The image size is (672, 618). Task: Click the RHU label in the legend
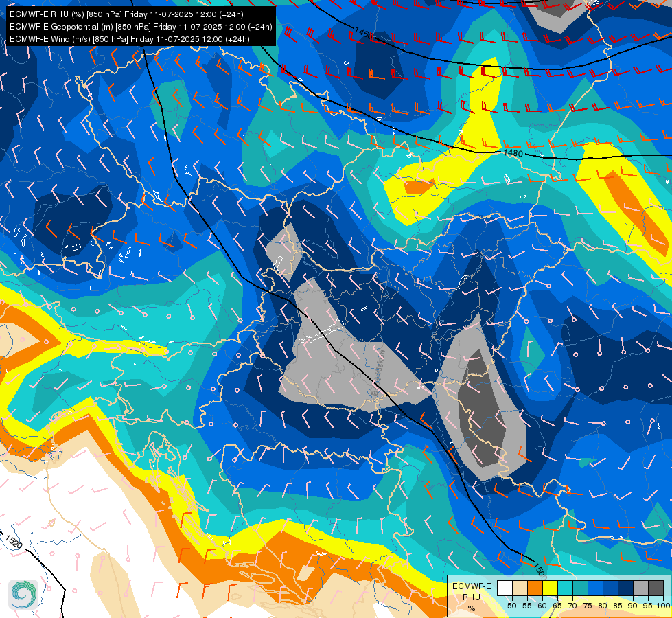click(x=472, y=597)
